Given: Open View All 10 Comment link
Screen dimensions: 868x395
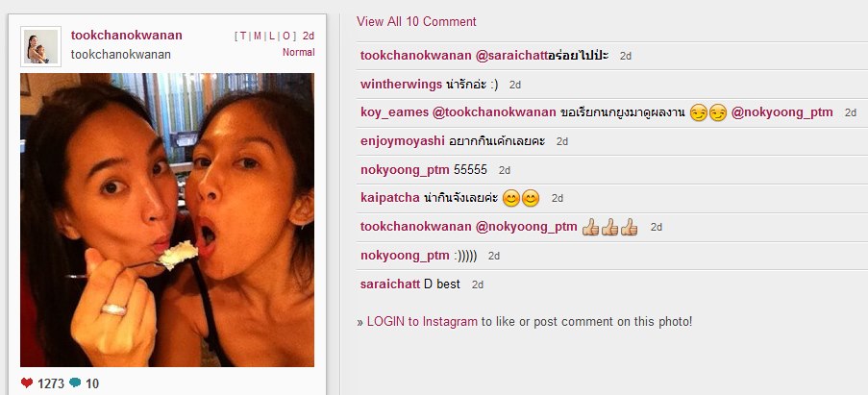Looking at the screenshot, I should tap(416, 21).
